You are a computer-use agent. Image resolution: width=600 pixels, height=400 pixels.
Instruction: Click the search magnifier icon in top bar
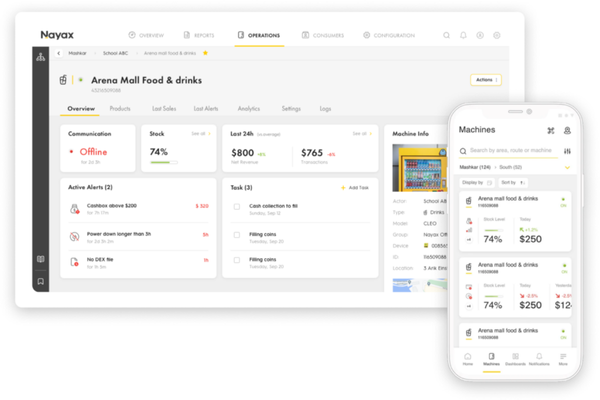pyautogui.click(x=447, y=35)
